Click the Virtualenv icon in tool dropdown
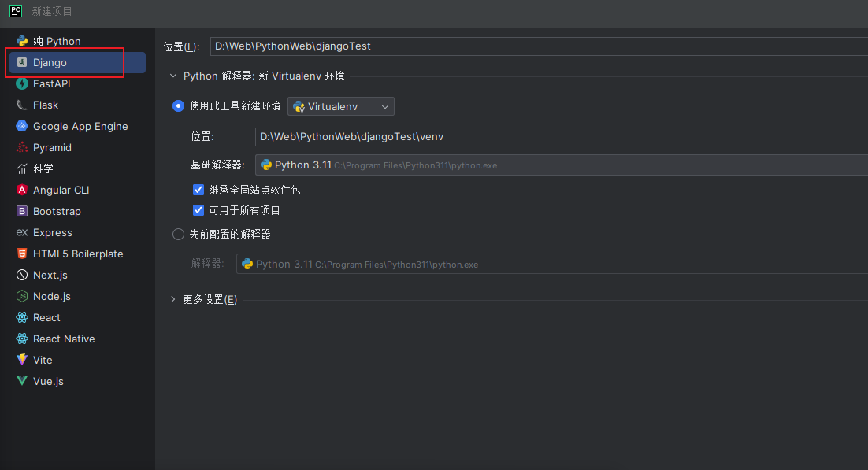Screen dimensions: 868x470 pos(299,107)
